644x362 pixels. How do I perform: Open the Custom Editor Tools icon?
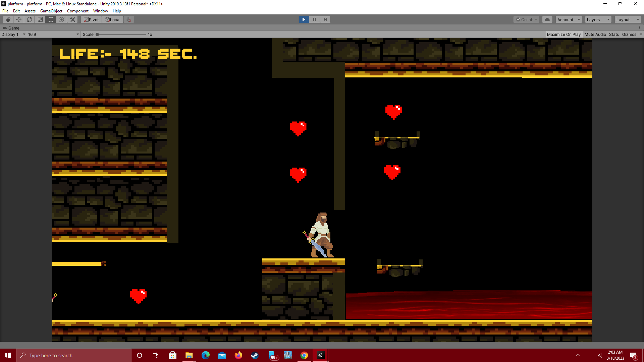click(x=72, y=19)
